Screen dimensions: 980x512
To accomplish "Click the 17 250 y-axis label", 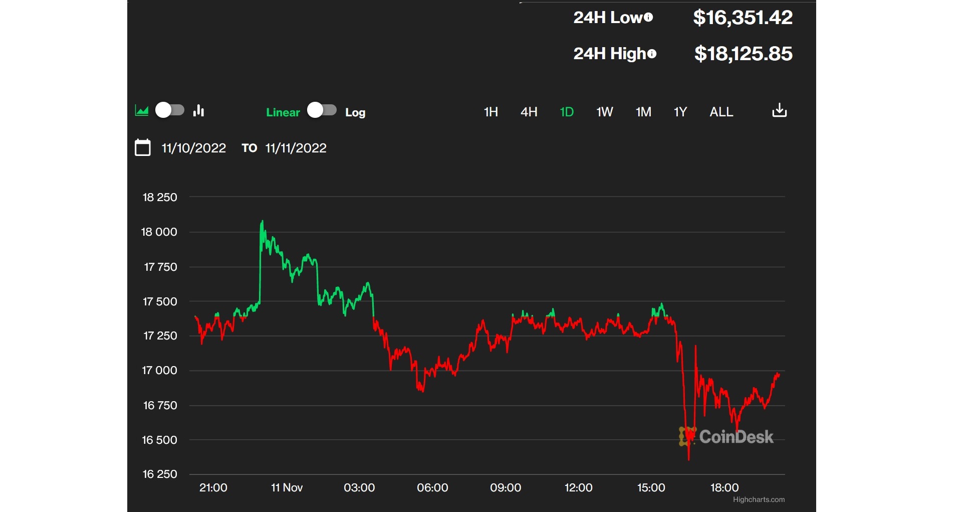I will [160, 335].
